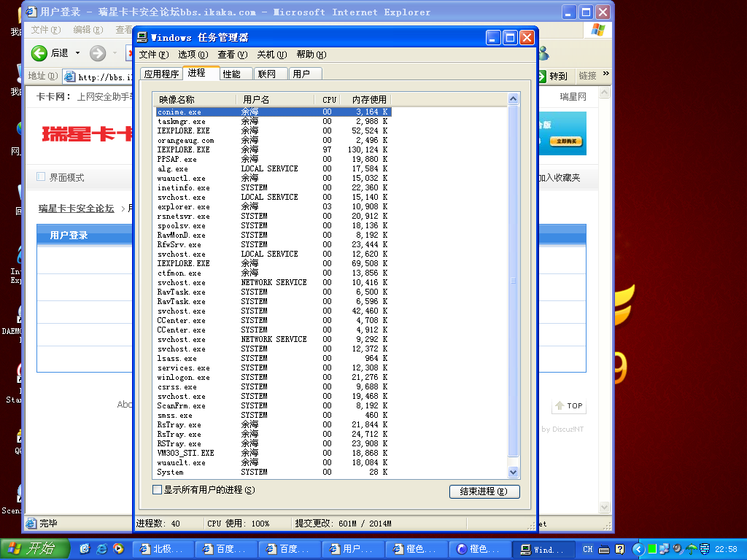Open the Windows Media Player quick launch icon

[x=118, y=548]
